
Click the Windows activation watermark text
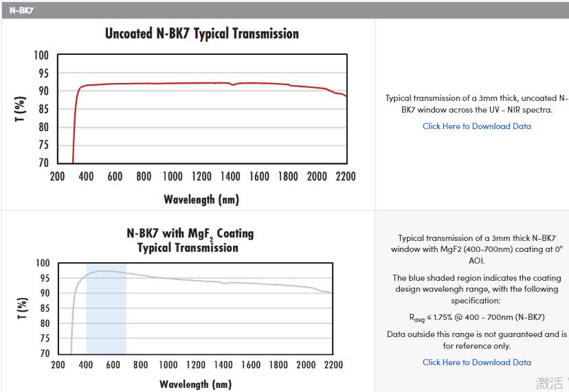coord(550,383)
